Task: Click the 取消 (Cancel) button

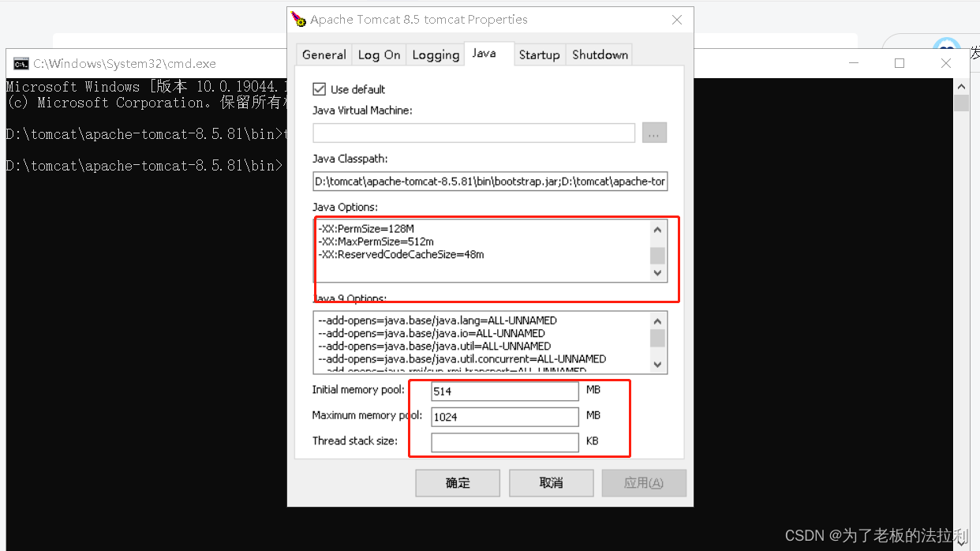Action: point(551,483)
